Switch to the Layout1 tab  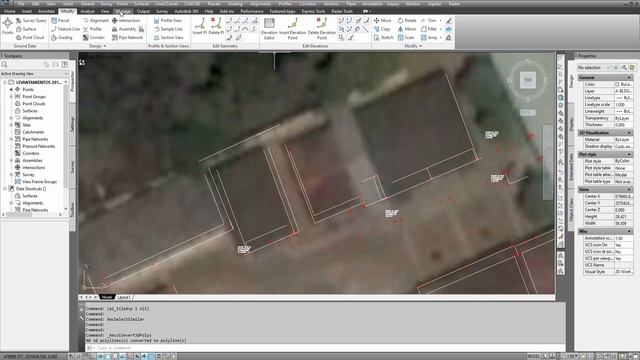(x=124, y=297)
